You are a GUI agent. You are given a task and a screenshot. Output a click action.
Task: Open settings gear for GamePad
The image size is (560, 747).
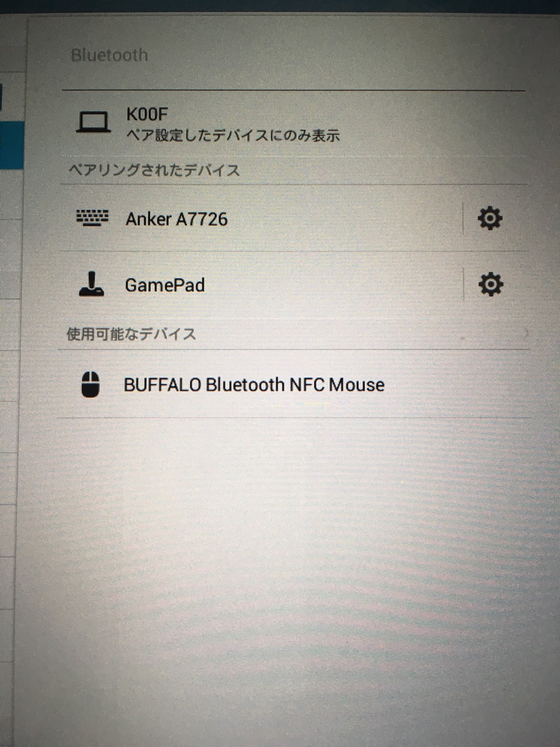click(x=490, y=285)
